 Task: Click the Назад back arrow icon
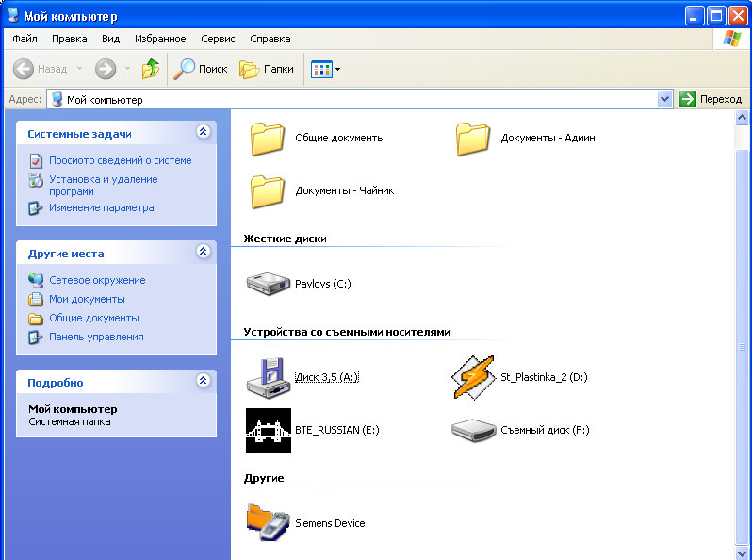tap(23, 69)
